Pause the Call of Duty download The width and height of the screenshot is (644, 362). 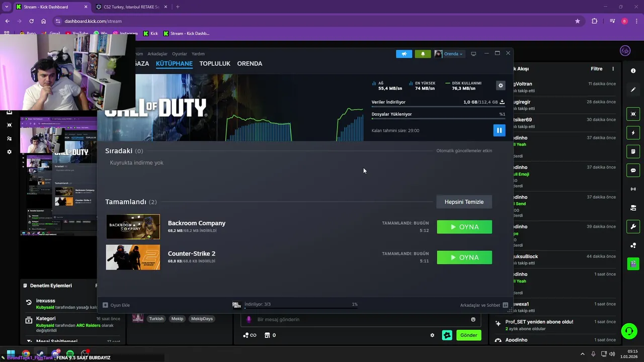pyautogui.click(x=499, y=131)
